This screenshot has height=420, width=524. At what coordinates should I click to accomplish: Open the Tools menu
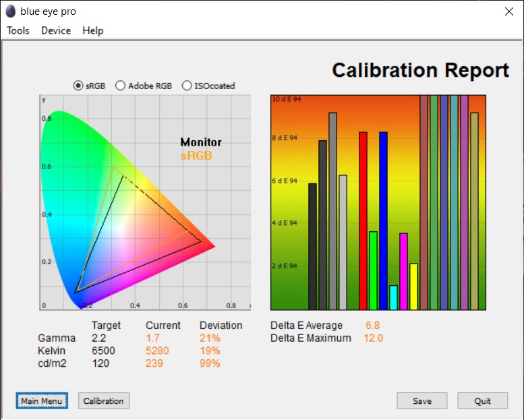18,30
